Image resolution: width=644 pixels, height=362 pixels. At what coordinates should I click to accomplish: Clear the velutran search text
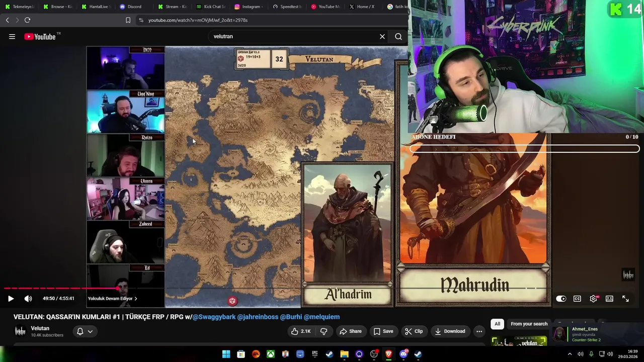click(x=382, y=37)
